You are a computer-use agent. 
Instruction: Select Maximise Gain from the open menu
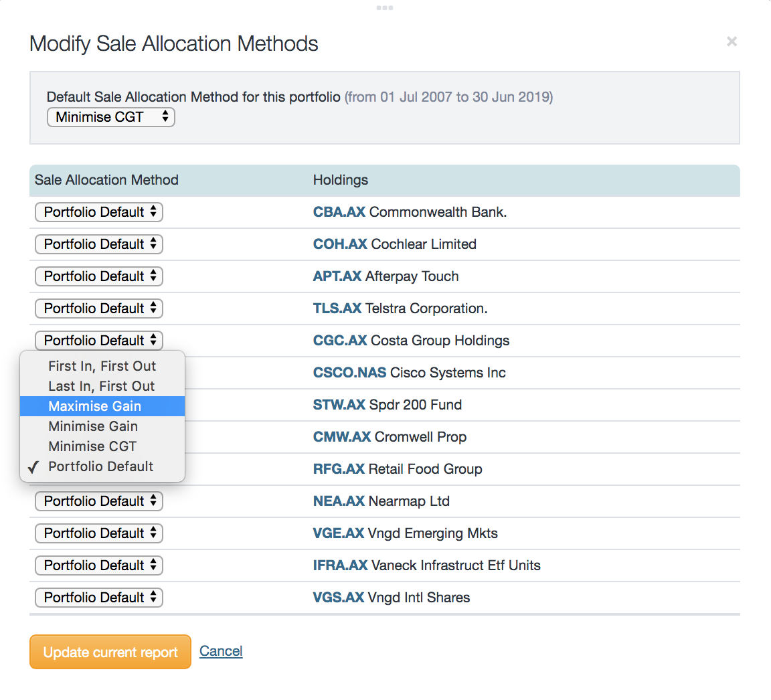[94, 406]
